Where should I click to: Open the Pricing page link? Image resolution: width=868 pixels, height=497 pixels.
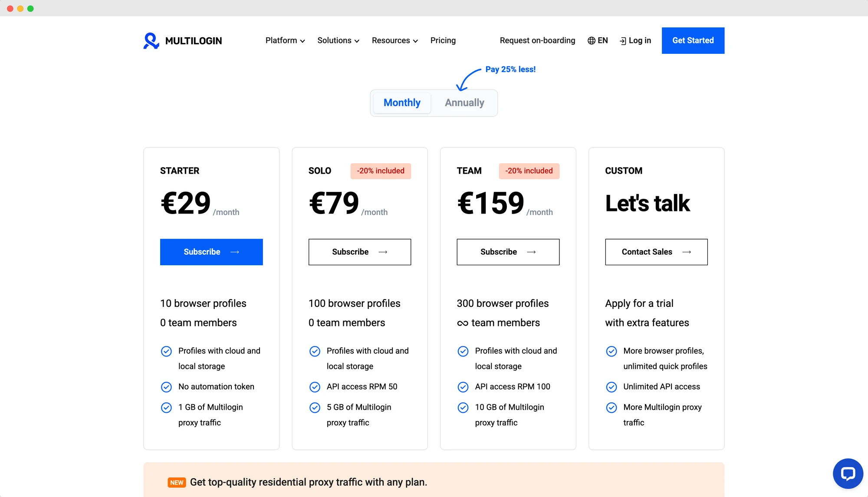point(443,40)
